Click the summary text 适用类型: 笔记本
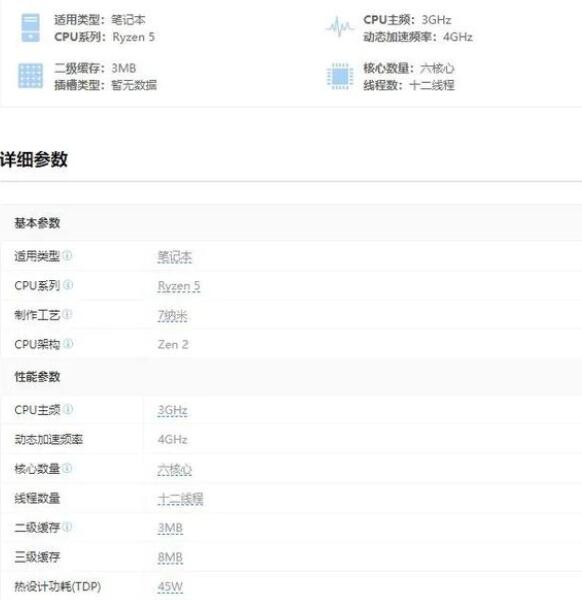Viewport: 582px width, 600px height. pyautogui.click(x=99, y=20)
